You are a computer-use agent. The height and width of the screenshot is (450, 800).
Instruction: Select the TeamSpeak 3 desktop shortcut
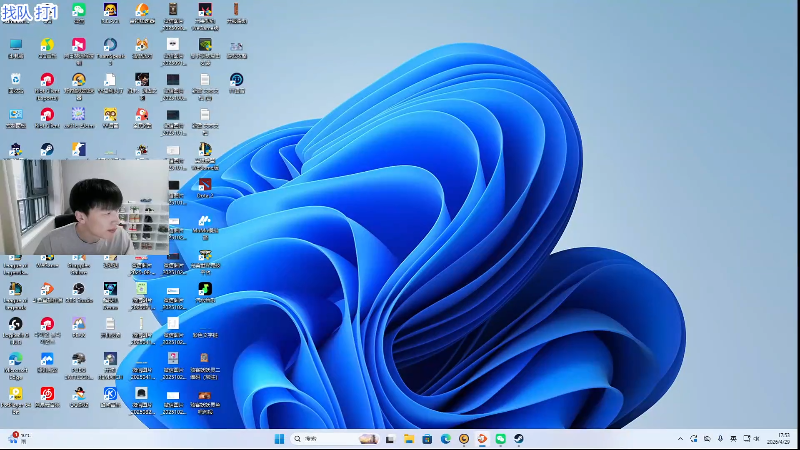coord(110,46)
